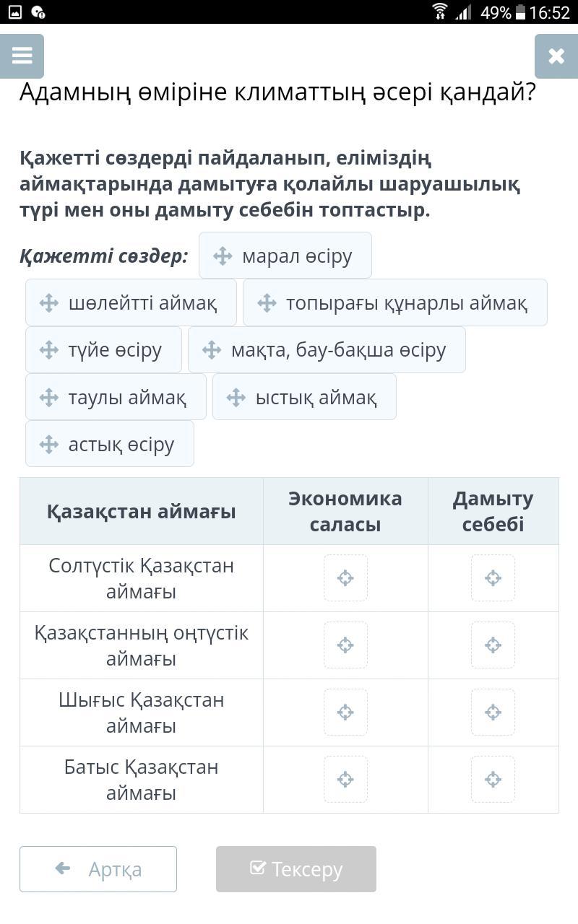Image resolution: width=578 pixels, height=924 pixels.
Task: Click Дамыту себебі slot for Солтүстік Қазақстан
Action: click(x=493, y=578)
